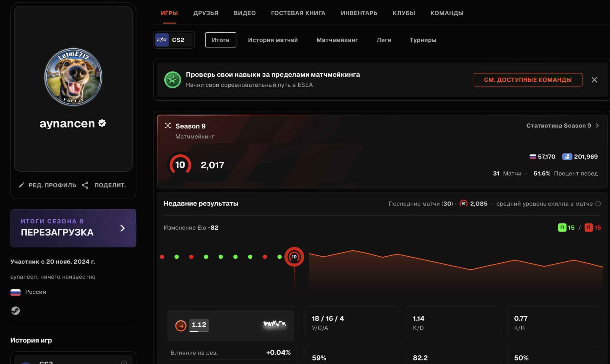This screenshot has height=364, width=610.
Task: Open the Steam profile icon
Action: pyautogui.click(x=16, y=310)
